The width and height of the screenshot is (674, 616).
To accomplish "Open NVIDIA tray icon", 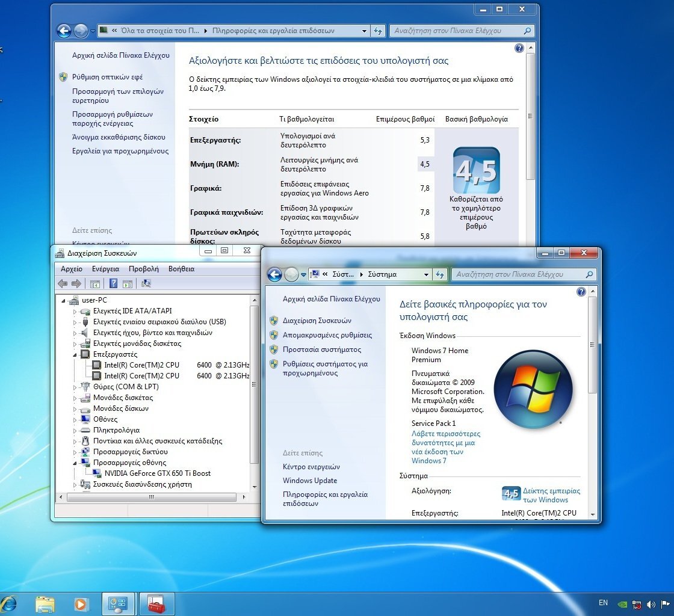I will 622,604.
